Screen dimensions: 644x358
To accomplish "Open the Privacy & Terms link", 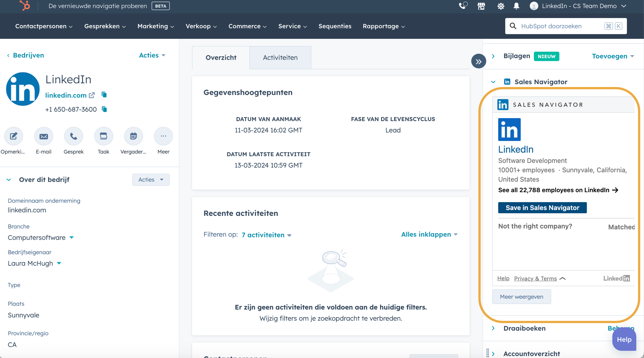I will pos(535,278).
